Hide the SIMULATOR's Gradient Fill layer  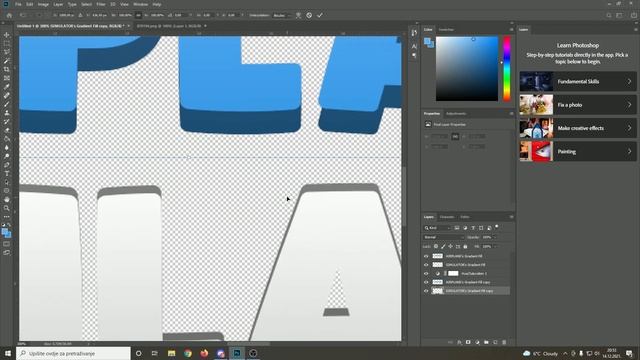tap(426, 264)
